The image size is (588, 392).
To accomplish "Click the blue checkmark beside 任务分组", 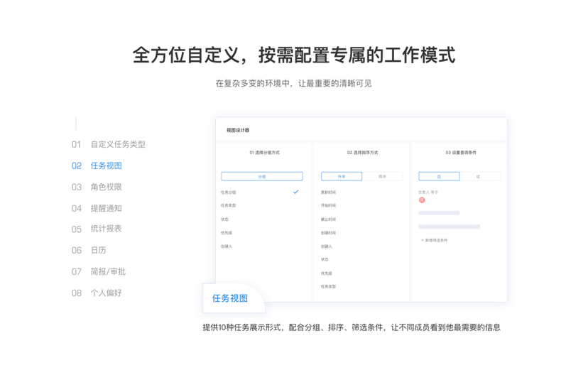I will [296, 192].
